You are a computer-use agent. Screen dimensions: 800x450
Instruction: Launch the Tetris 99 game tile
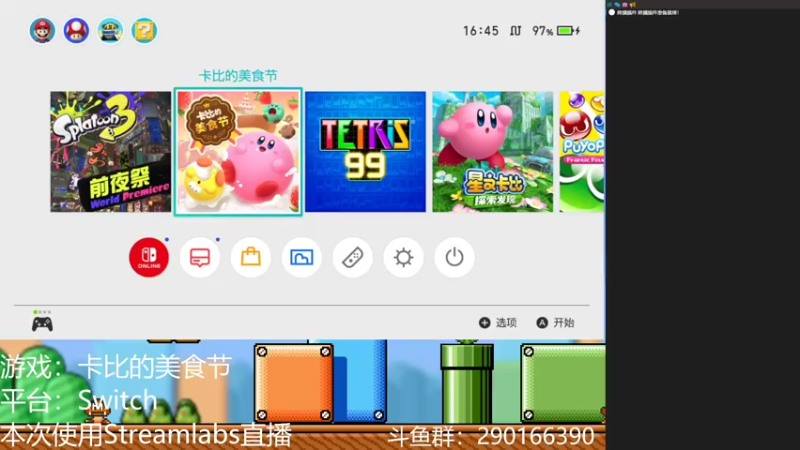click(x=365, y=152)
